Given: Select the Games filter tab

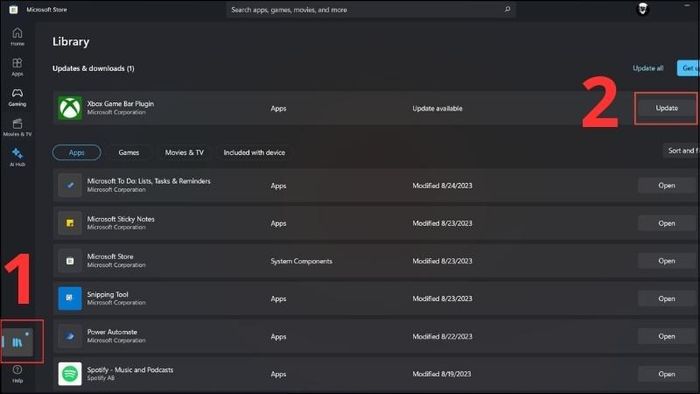Looking at the screenshot, I should pos(129,153).
